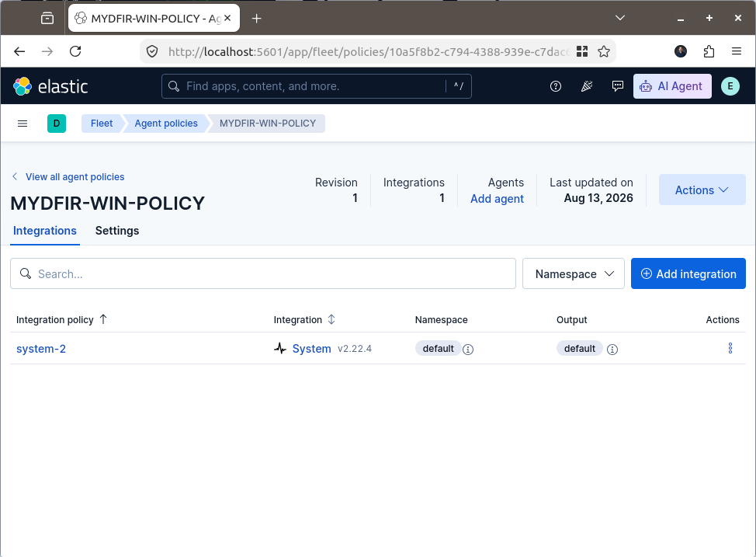756x557 pixels.
Task: Click the QR code icon in address bar
Action: pos(582,51)
